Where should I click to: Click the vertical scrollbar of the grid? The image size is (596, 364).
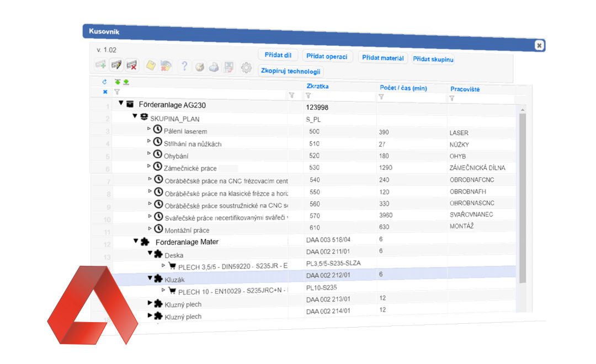pos(522,193)
